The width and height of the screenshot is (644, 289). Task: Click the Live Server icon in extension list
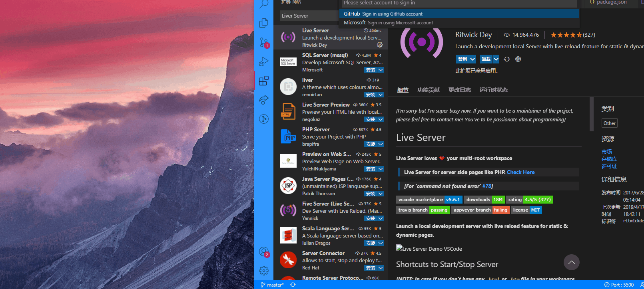click(x=288, y=37)
